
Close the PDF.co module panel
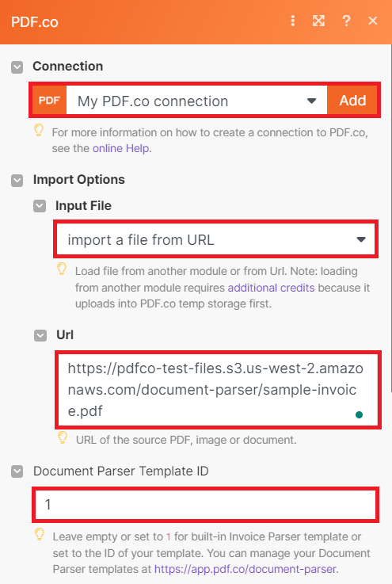coord(373,21)
